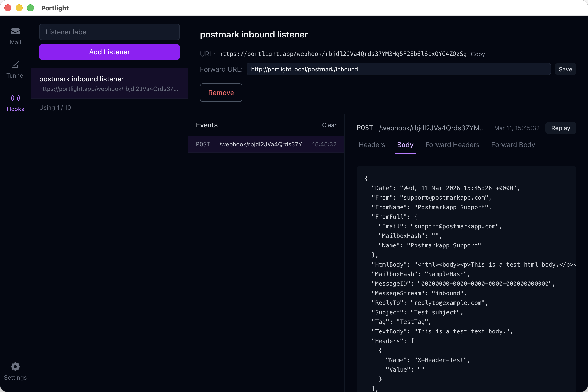The image size is (588, 392).
Task: Select the Hooks broadcast icon
Action: tap(15, 98)
